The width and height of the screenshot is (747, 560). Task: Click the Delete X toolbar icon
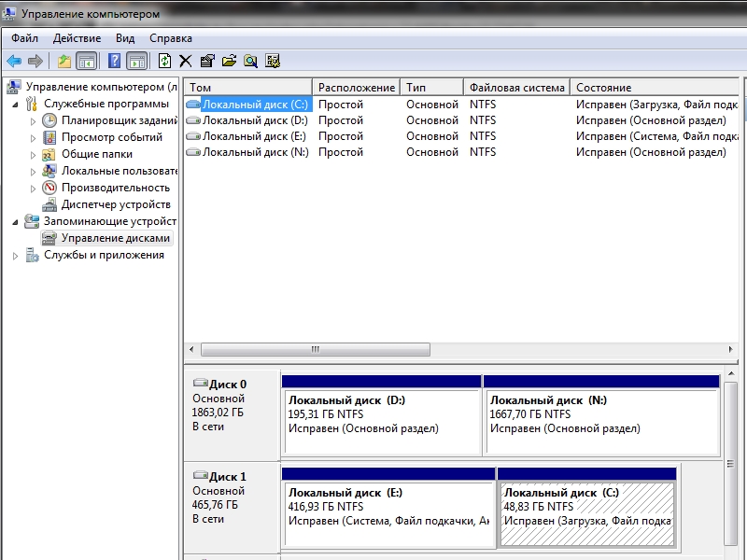(x=185, y=61)
